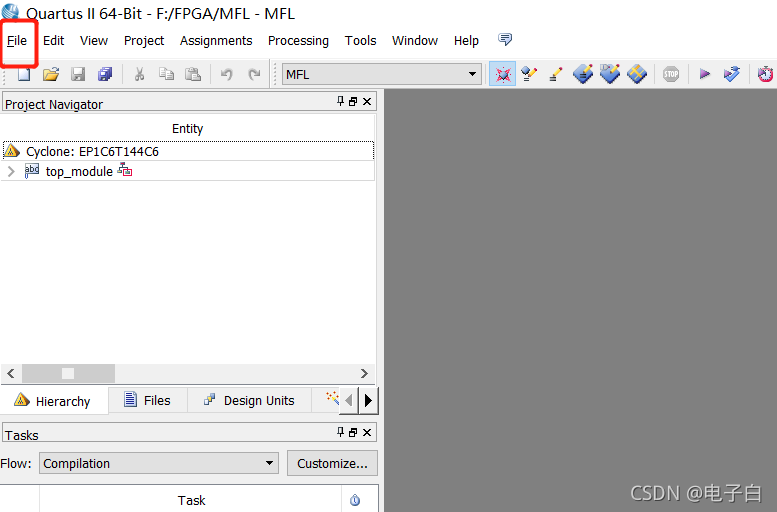Click the scrollbar right arrow in Project Navigator

tap(364, 373)
